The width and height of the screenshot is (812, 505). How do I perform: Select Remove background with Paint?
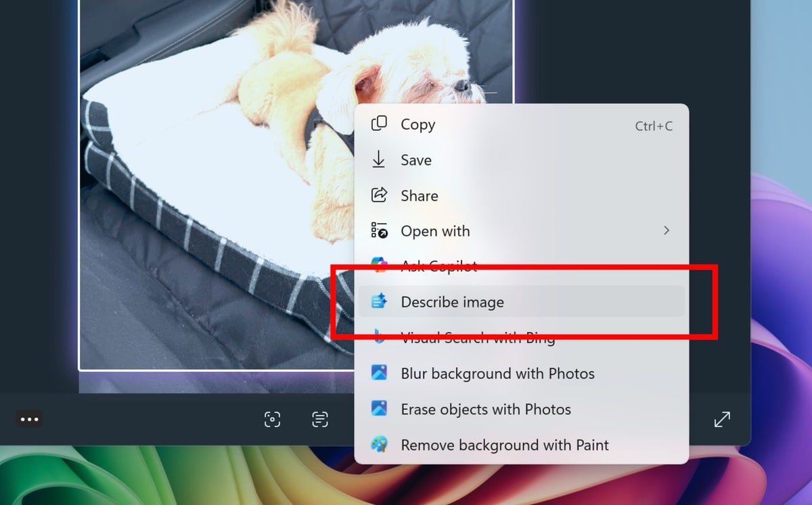(504, 445)
